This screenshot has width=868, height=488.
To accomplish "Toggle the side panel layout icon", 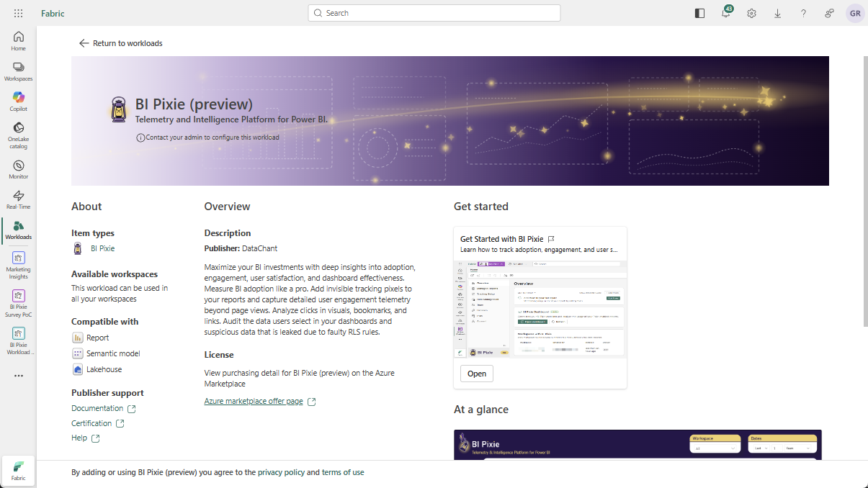I will tap(699, 13).
